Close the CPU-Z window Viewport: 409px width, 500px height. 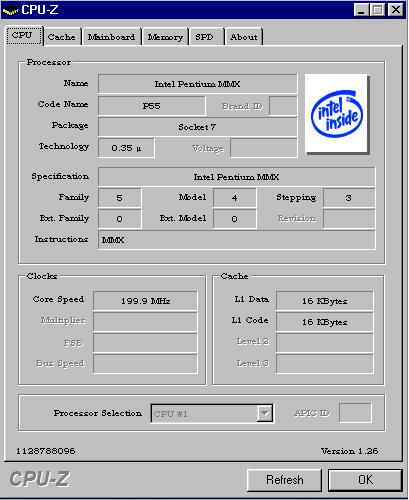[x=396, y=10]
